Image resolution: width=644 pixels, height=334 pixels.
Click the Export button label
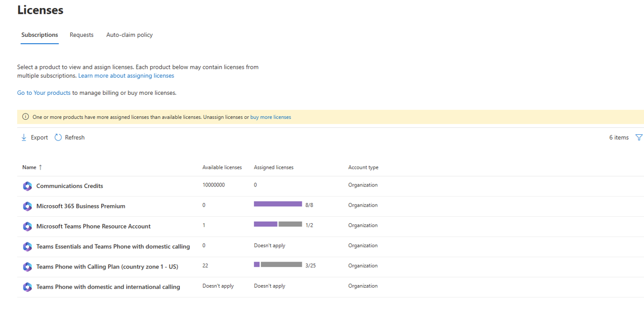coord(39,137)
